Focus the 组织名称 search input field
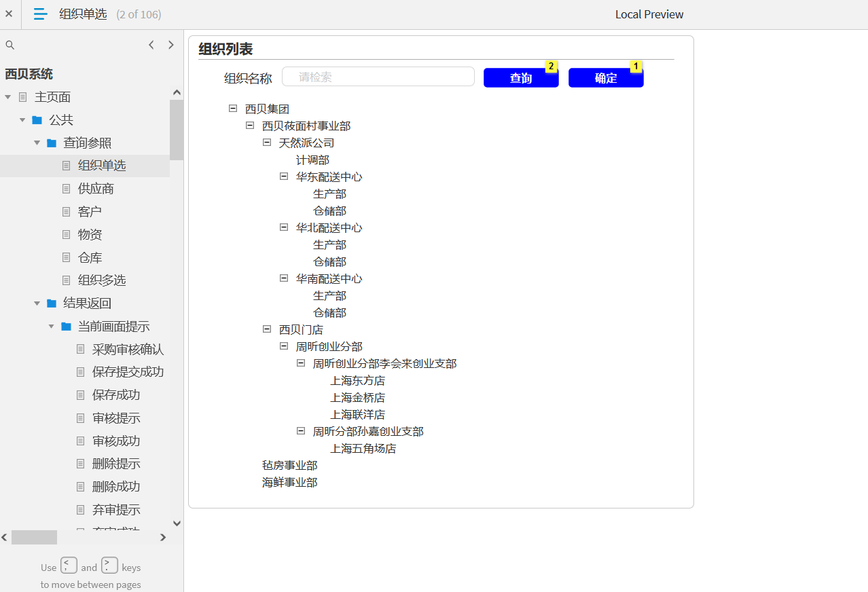Viewport: 868px width, 592px height. tap(378, 77)
